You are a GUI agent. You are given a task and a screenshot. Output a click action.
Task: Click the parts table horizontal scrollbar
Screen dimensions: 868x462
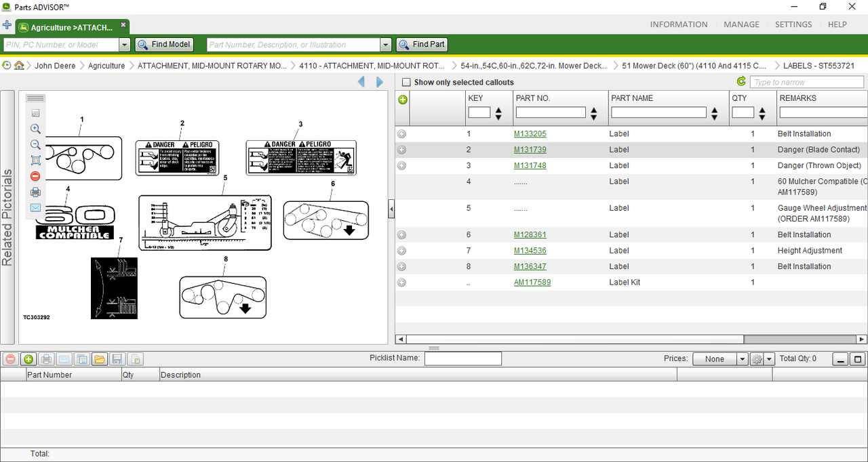(575, 339)
